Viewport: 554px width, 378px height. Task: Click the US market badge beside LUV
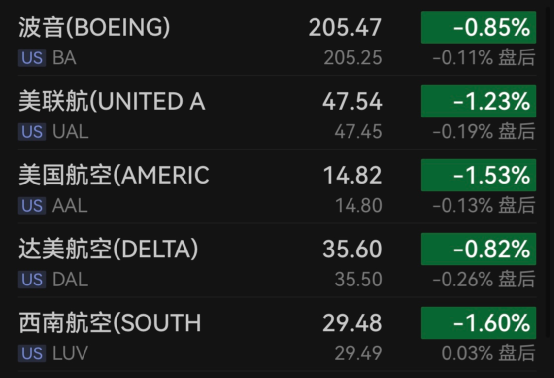pyautogui.click(x=32, y=353)
